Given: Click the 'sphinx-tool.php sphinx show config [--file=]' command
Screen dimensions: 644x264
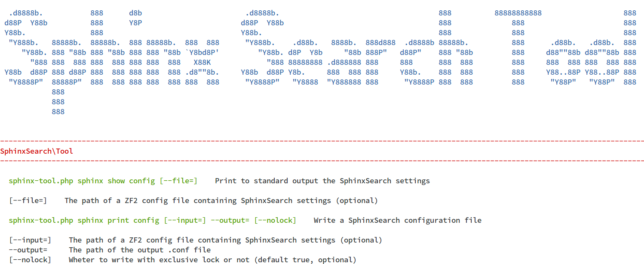Looking at the screenshot, I should [103, 181].
